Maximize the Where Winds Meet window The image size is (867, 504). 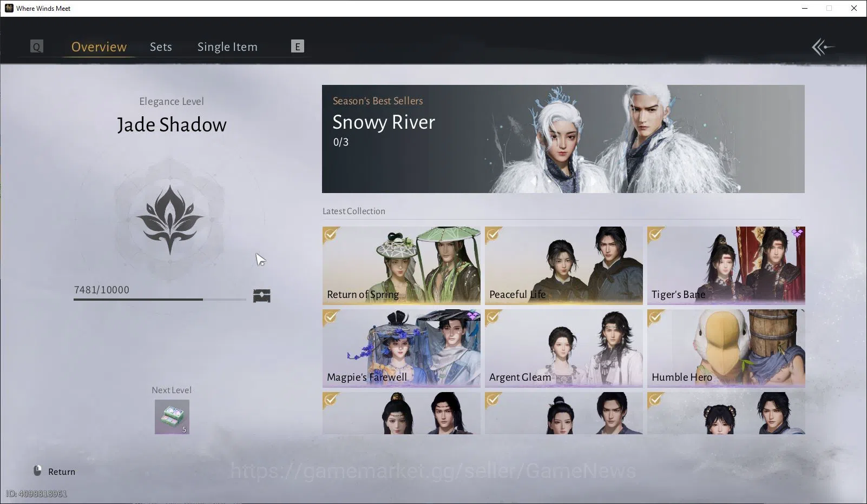(829, 8)
